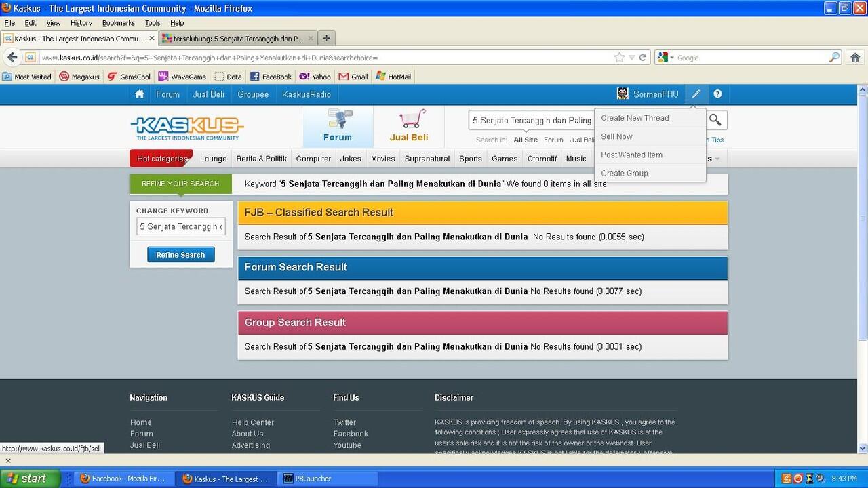Open the help question mark icon
The height and width of the screenshot is (488, 868).
tap(717, 94)
